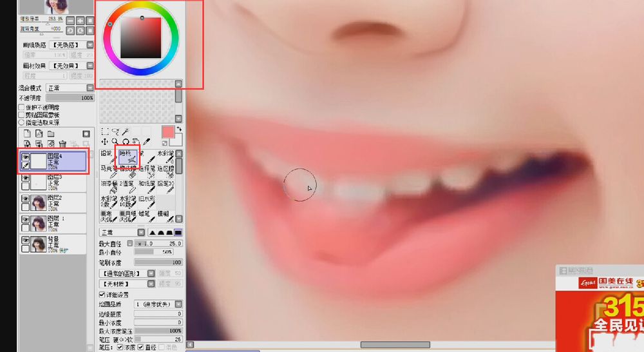Open 绘图品质 quality dropdown

coord(178,304)
